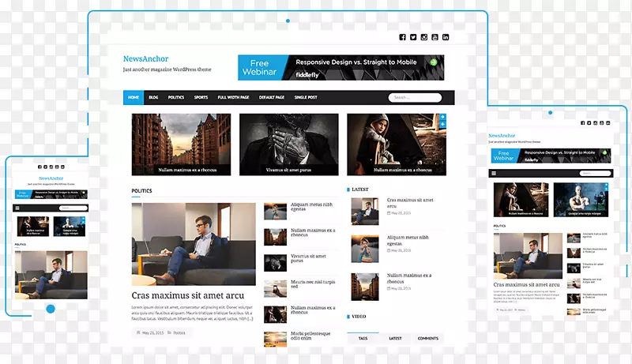
Task: Switch to TAGS tab in sidebar widget
Action: click(363, 338)
